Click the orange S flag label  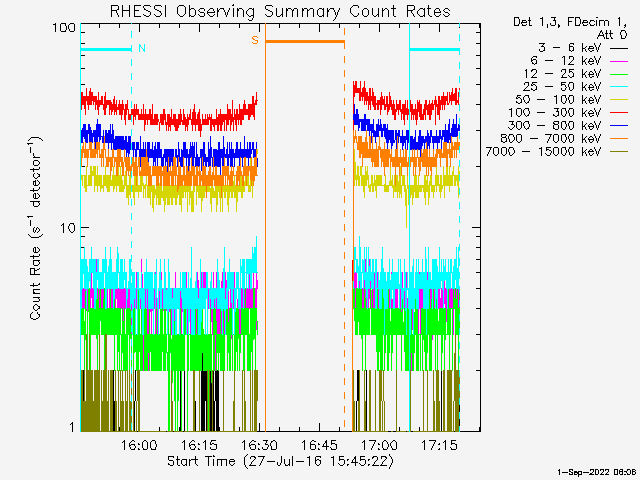(255, 40)
